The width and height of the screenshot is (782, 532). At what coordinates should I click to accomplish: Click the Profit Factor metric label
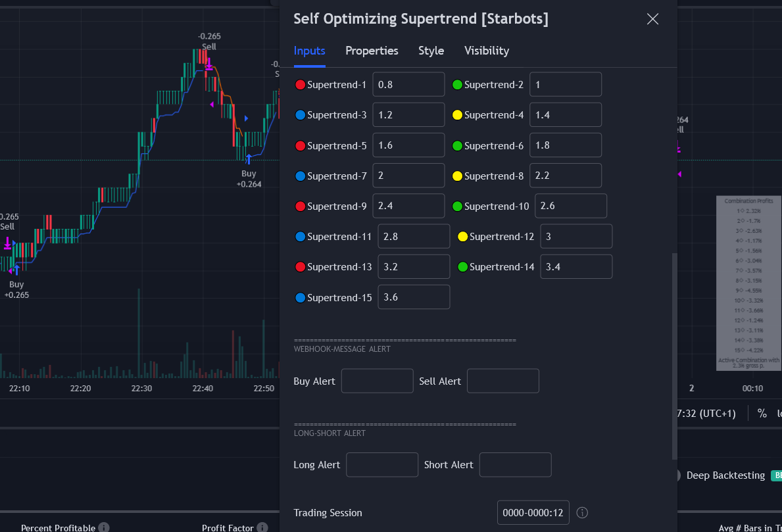point(228,527)
